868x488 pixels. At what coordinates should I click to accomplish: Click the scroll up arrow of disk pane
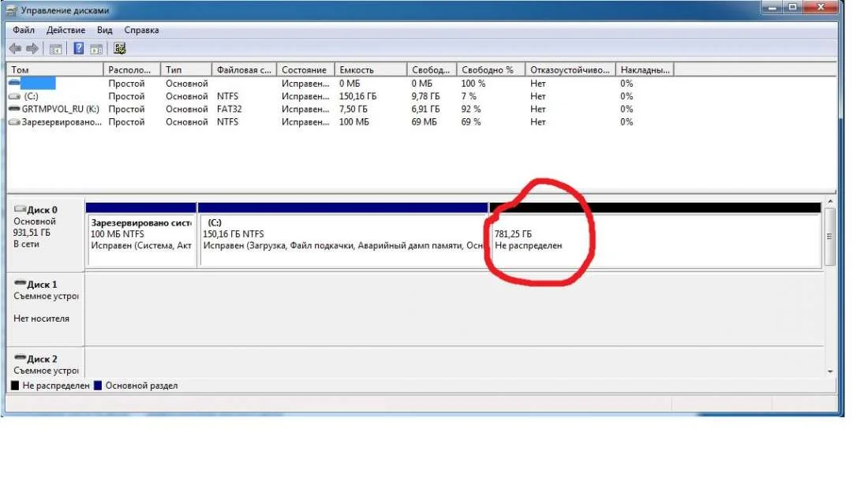click(830, 201)
